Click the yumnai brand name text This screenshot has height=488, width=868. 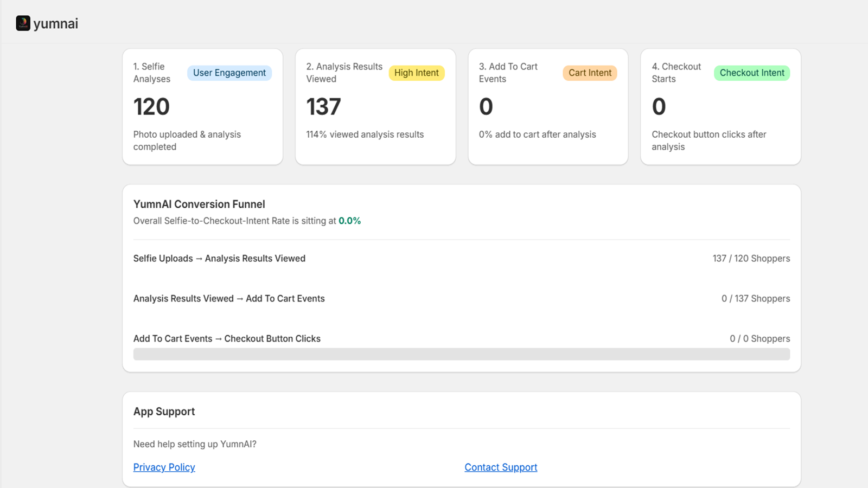[56, 24]
